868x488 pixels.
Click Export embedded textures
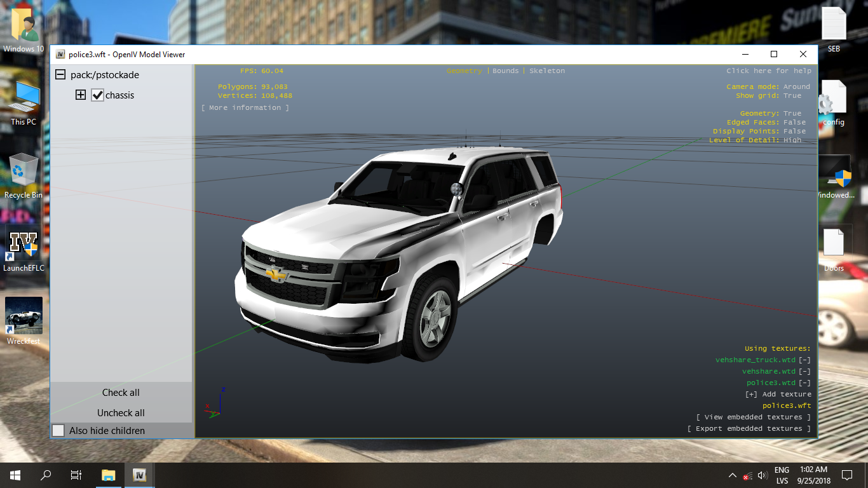pyautogui.click(x=749, y=429)
